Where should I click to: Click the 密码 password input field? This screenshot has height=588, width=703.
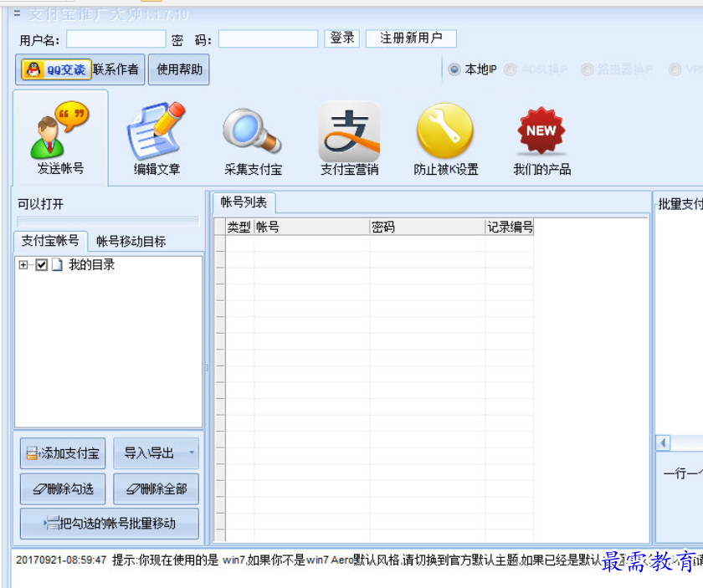268,39
